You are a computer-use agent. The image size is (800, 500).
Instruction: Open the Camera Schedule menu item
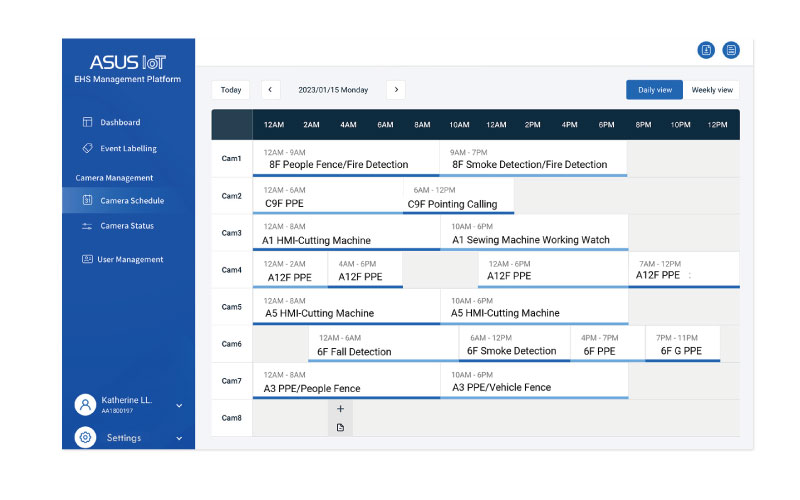click(x=131, y=200)
